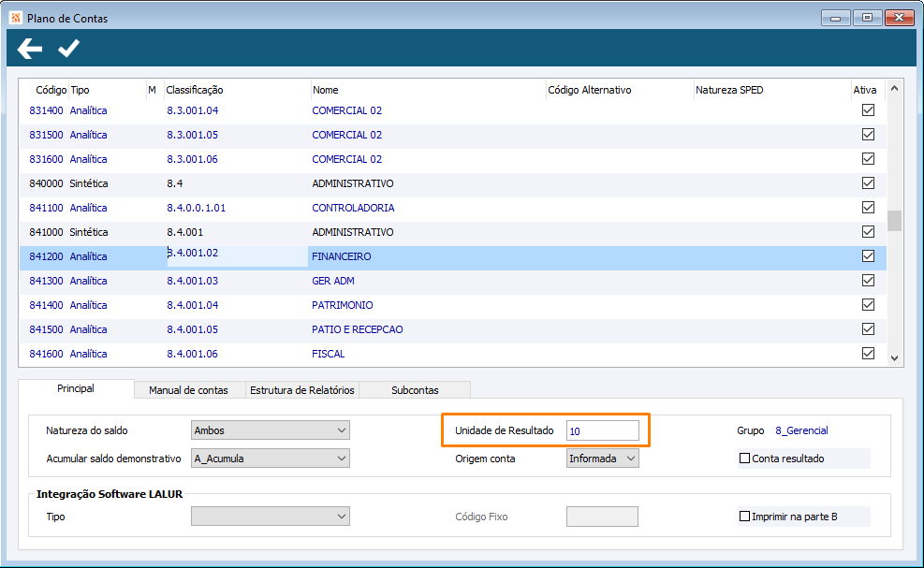
Task: Toggle Ativa checkbox for CONTROLADORIA row
Action: coord(868,208)
